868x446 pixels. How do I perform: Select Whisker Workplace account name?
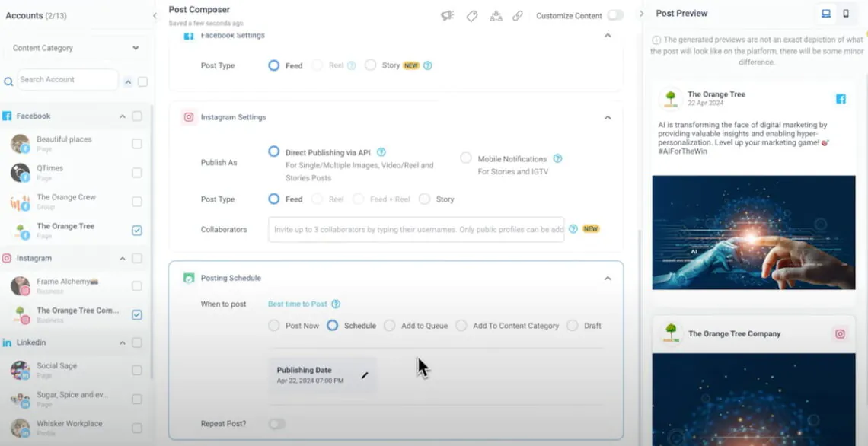point(69,423)
